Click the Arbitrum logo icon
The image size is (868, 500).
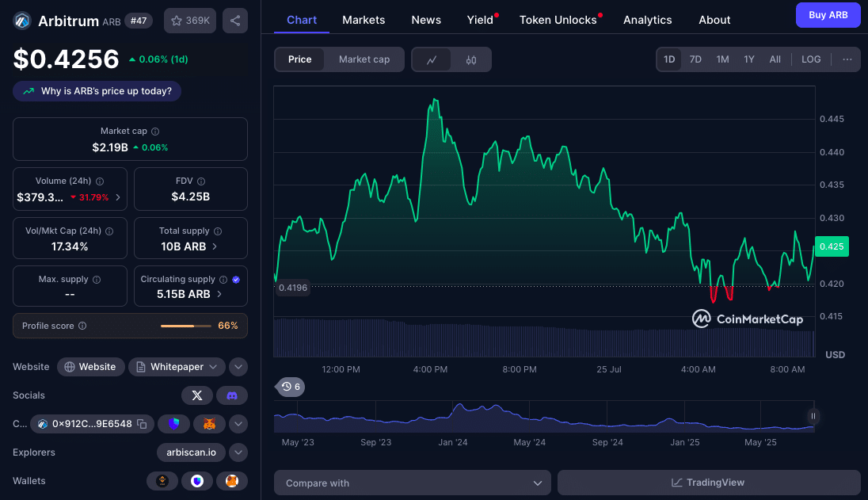pos(22,21)
